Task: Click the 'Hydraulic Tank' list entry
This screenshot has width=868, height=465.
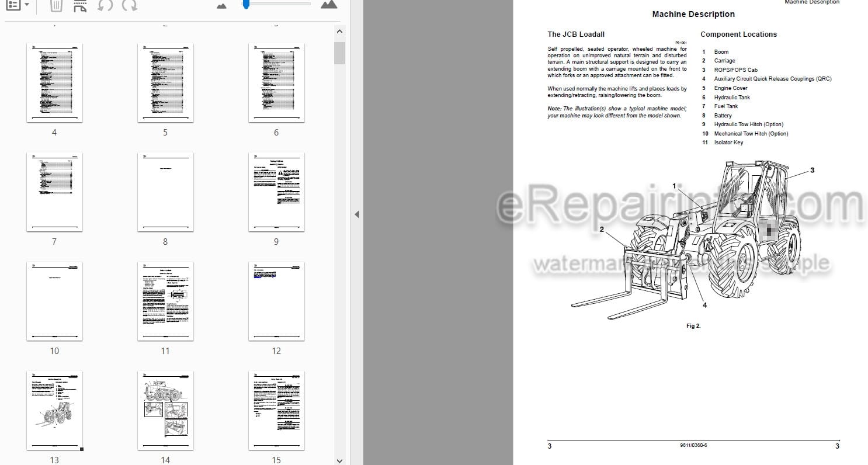Action: (732, 97)
